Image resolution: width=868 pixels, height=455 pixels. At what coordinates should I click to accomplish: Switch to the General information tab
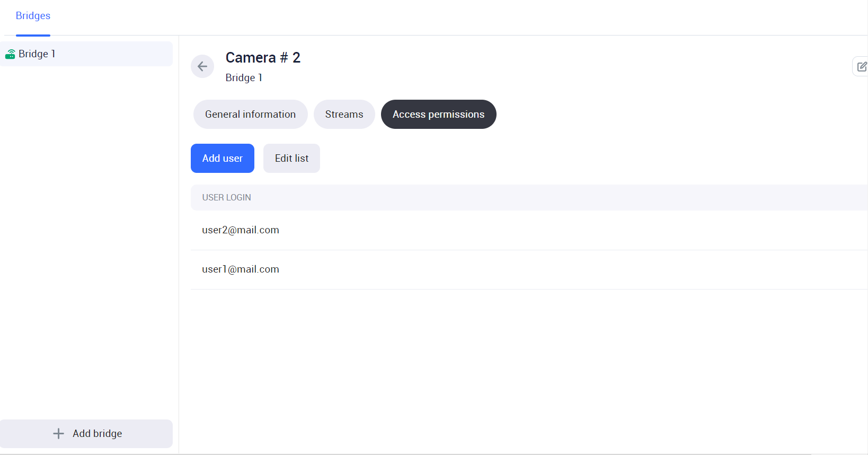[x=250, y=115]
